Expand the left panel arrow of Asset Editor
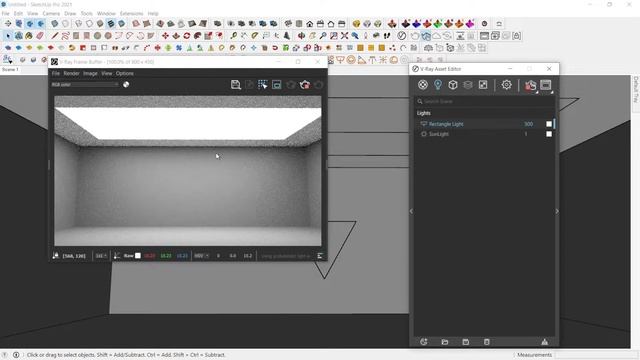640x360 pixels. tap(411, 211)
